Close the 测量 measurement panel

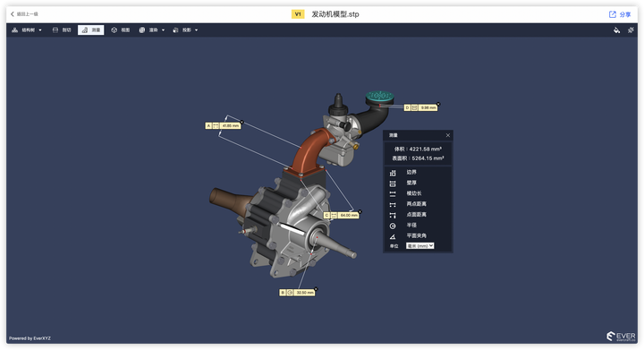click(x=448, y=135)
